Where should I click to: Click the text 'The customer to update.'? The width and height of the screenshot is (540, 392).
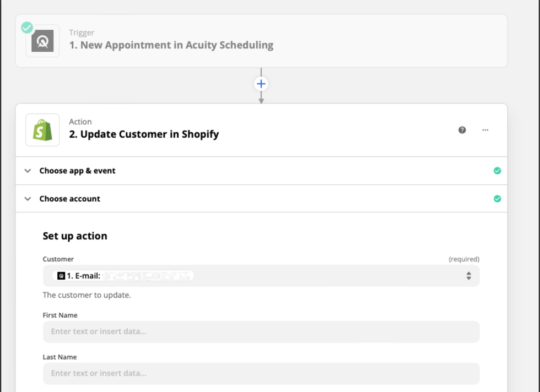tap(87, 295)
